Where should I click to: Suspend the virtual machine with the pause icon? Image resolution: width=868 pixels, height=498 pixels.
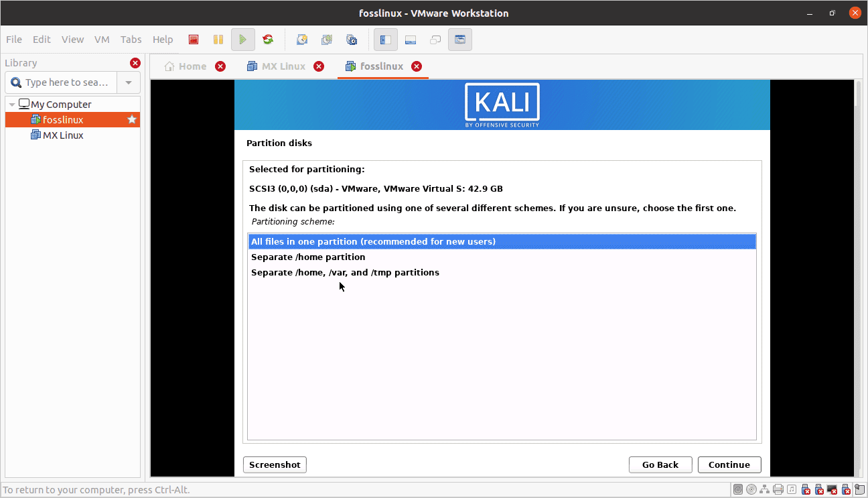pyautogui.click(x=218, y=40)
